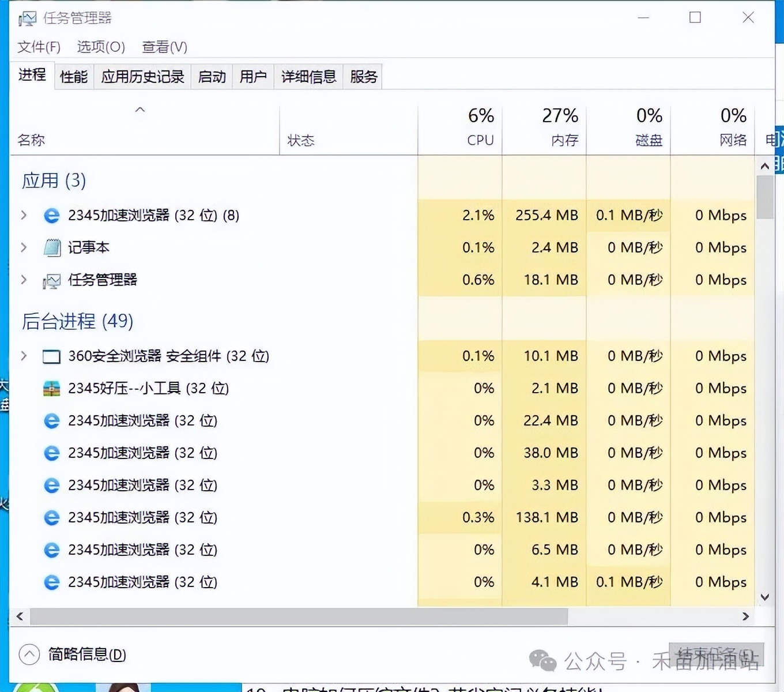Switch to the 性能 tab
The image size is (784, 692).
click(x=74, y=77)
